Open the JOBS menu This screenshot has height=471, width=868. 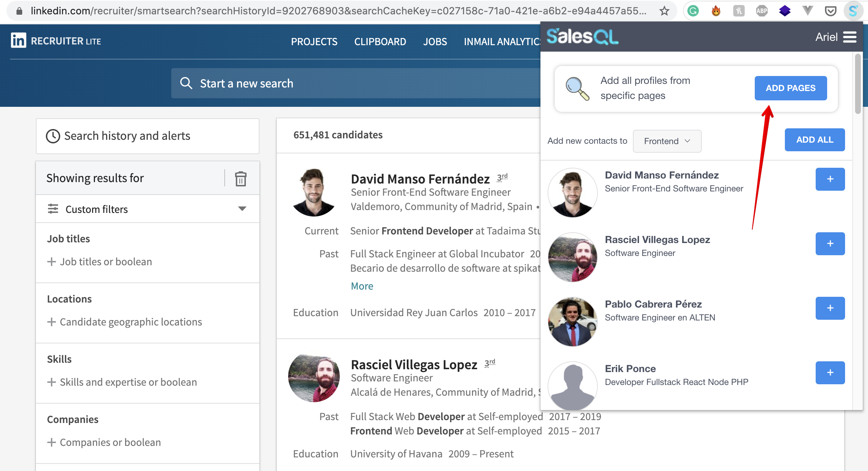435,42
